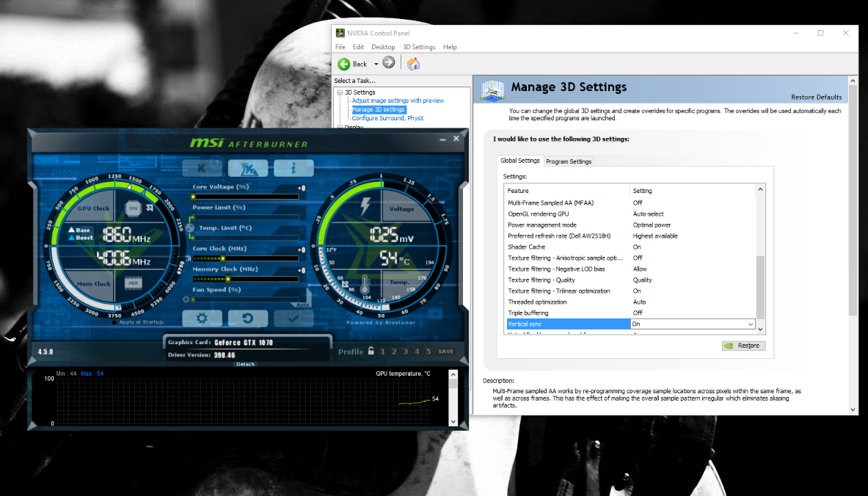
Task: Click the thermometer icon in the temperature gauge
Action: pos(364,285)
